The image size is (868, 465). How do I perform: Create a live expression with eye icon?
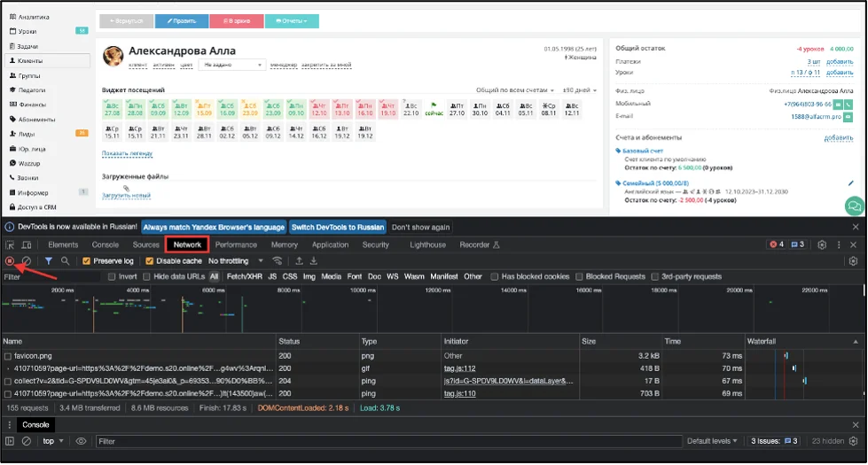[x=81, y=441]
